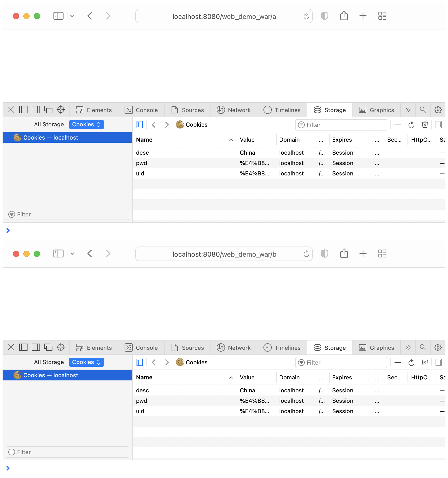Screen dimensions: 448x478
Task: Toggle Safari sidebar in web_demo_war/b window
Action: point(58,254)
